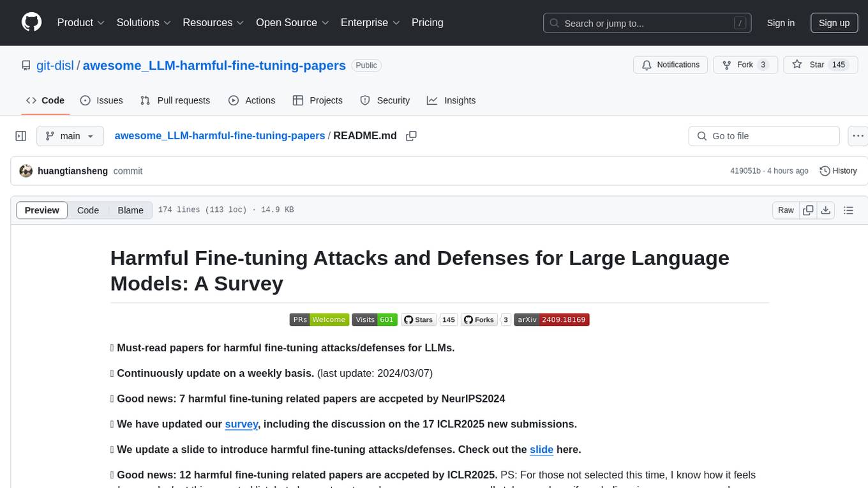The height and width of the screenshot is (488, 868).
Task: Switch to the Projects tab
Action: (317, 100)
